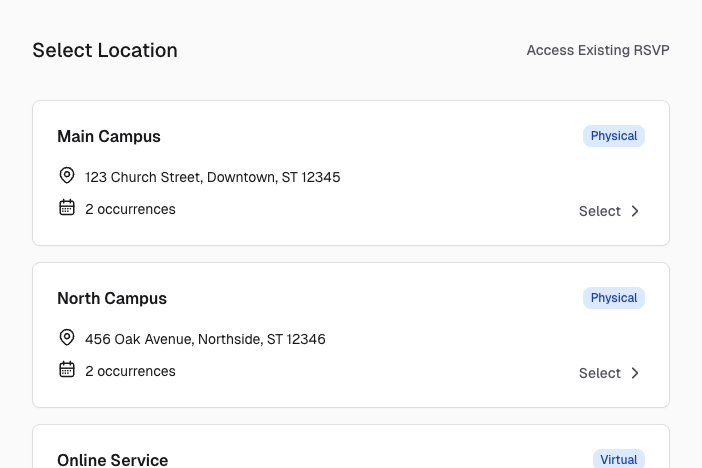Viewport: 702px width, 468px height.
Task: Click the Main Campus map pin icon
Action: [67, 176]
